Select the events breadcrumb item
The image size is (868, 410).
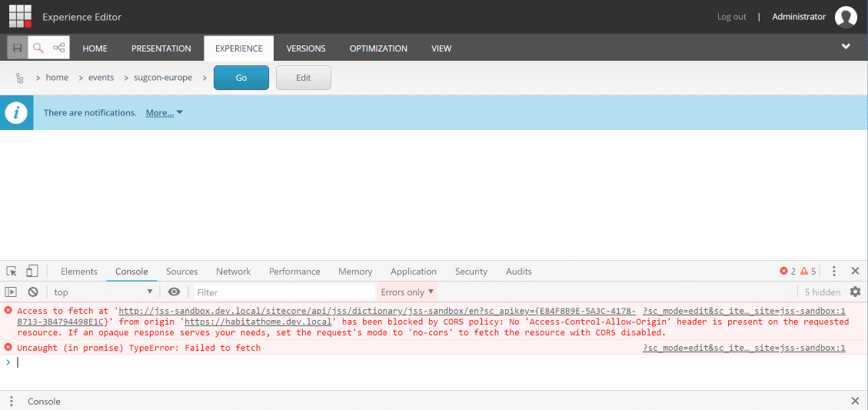click(101, 78)
